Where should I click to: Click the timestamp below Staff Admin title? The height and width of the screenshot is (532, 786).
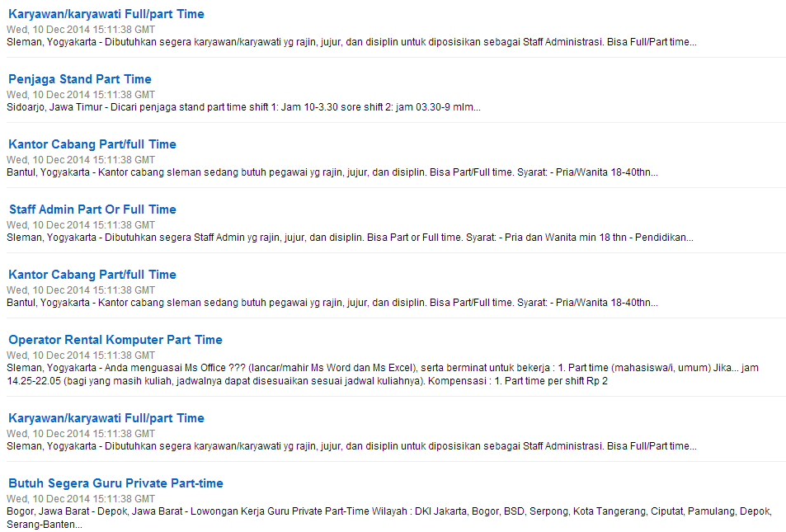[81, 224]
